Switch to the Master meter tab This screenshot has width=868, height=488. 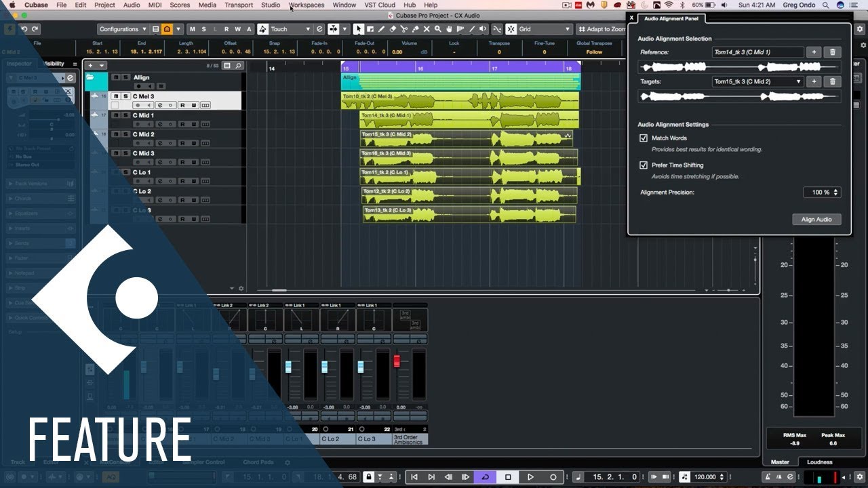click(x=780, y=462)
